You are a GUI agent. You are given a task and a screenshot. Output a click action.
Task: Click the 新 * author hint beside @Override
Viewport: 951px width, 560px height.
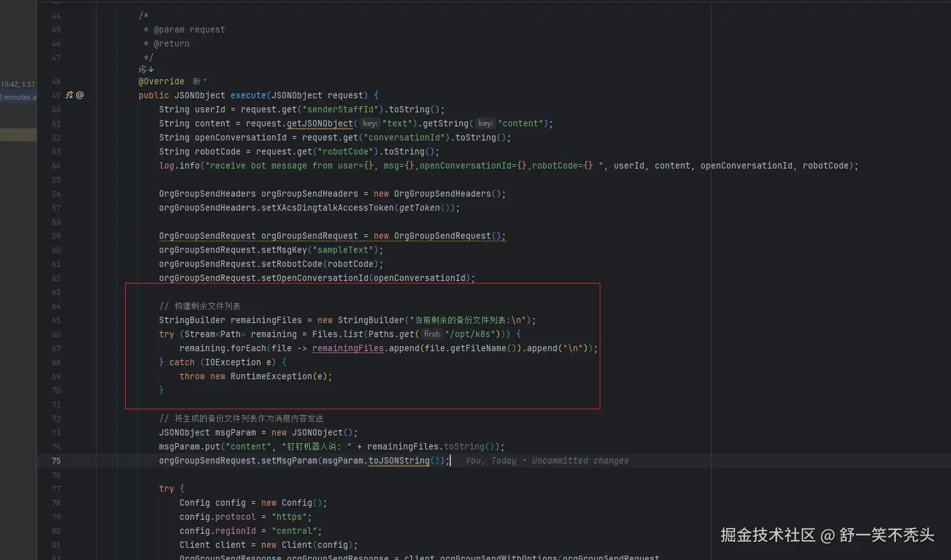coord(200,82)
